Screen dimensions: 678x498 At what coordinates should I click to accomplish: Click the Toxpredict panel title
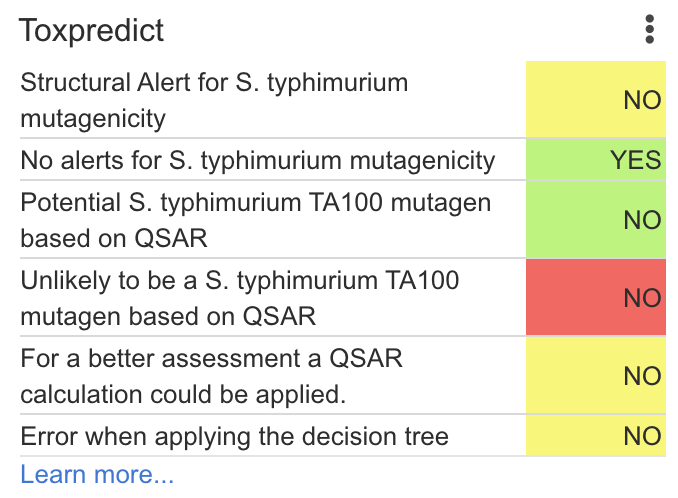tap(92, 30)
